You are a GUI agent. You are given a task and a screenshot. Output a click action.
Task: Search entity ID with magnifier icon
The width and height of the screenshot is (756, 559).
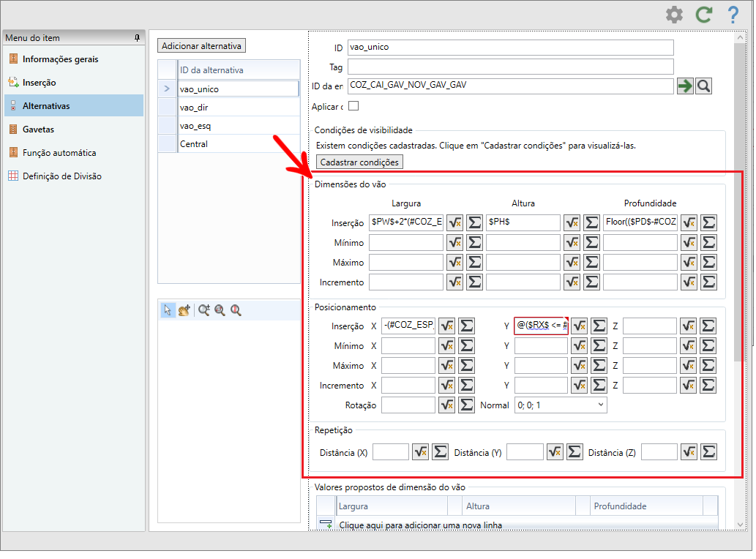click(703, 86)
